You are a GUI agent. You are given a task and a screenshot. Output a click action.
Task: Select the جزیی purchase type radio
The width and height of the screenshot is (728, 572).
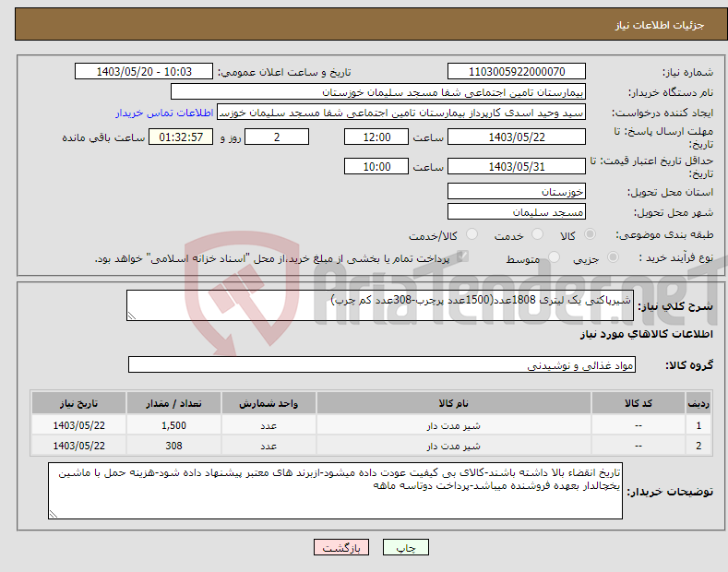coord(613,257)
